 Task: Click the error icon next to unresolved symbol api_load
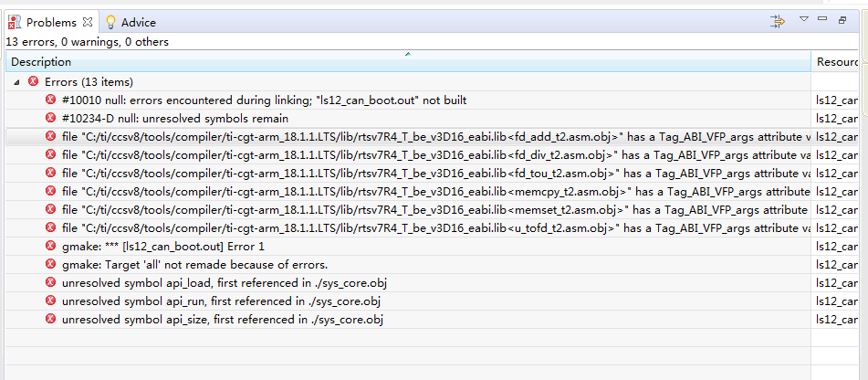tap(51, 282)
